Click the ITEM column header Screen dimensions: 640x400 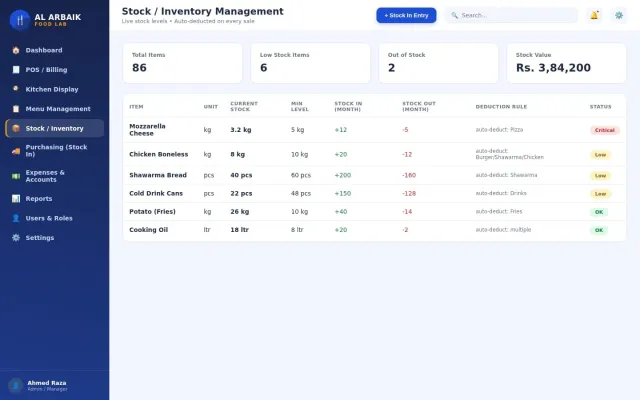pos(136,107)
